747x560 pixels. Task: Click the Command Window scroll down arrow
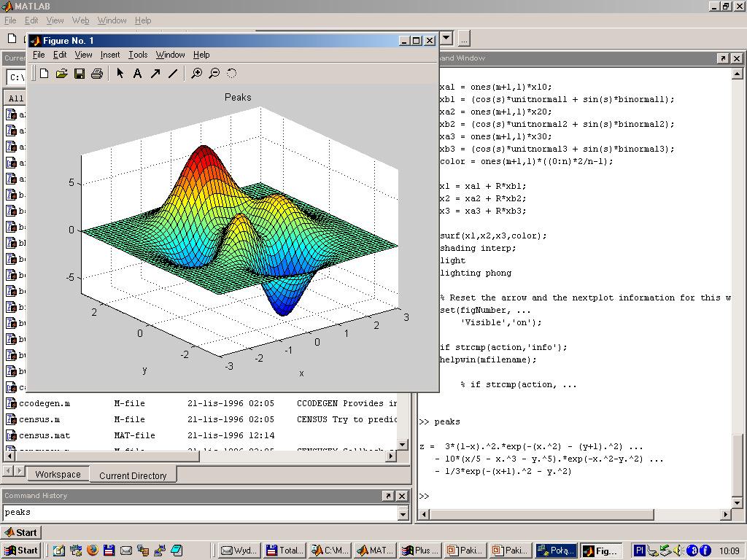tap(737, 502)
